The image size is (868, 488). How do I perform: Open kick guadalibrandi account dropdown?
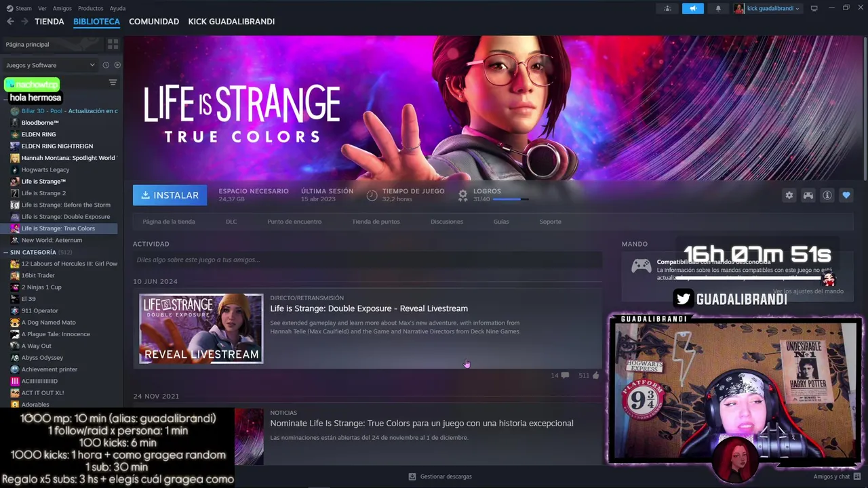click(767, 8)
